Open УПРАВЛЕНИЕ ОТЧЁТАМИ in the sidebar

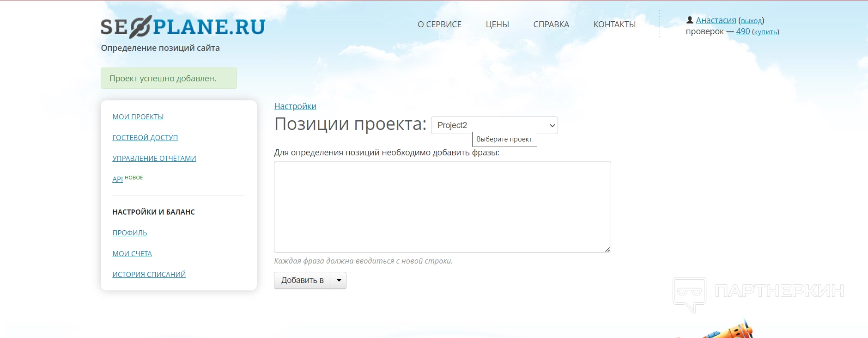coord(154,159)
